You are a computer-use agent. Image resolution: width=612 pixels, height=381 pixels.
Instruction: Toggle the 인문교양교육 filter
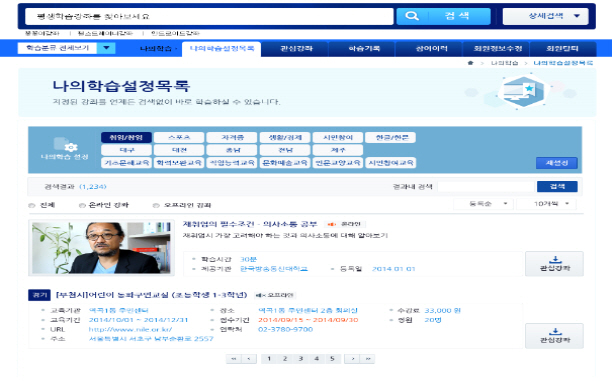[x=338, y=162]
